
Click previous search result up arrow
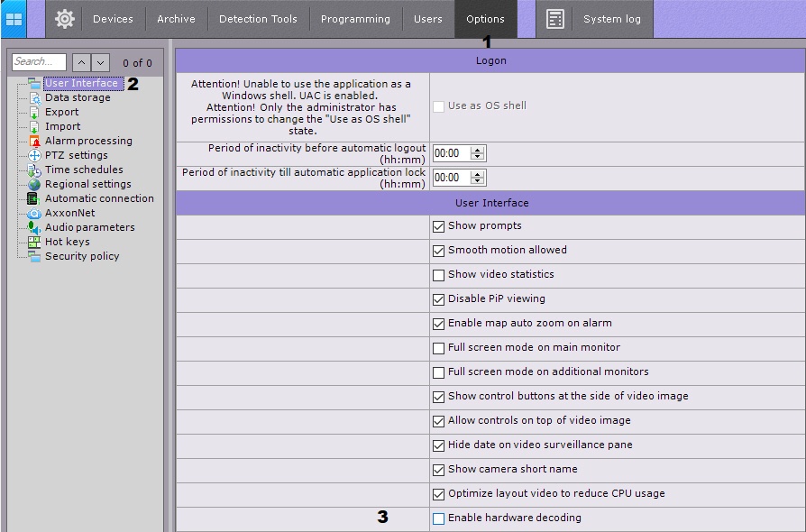coord(81,62)
